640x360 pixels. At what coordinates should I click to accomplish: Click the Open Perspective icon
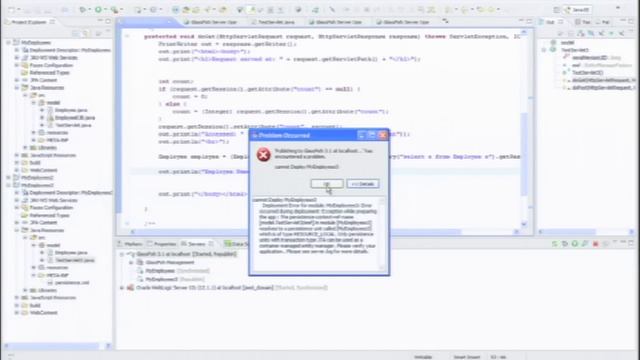pos(557,10)
